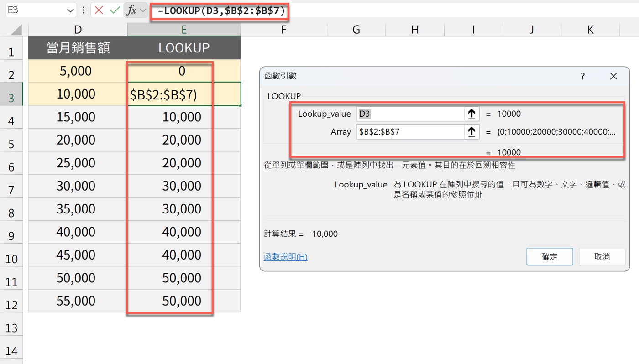The width and height of the screenshot is (639, 364).
Task: Select cell E4 containing 10,000
Action: tap(184, 117)
